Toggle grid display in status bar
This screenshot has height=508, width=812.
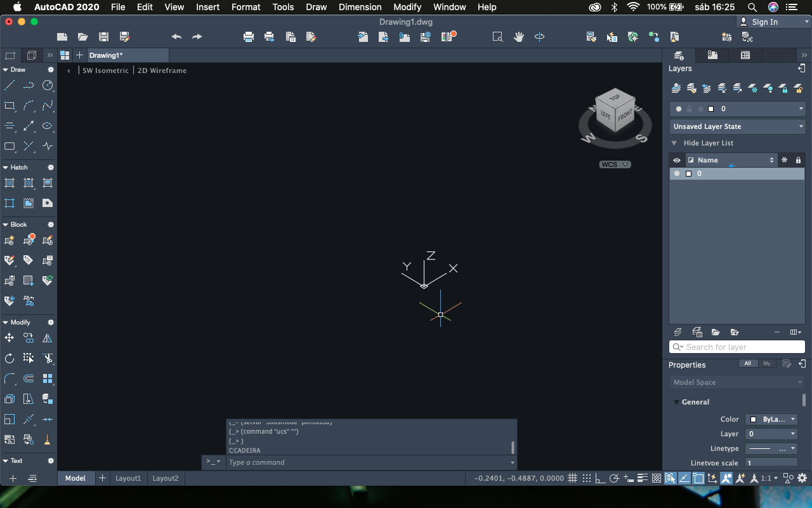click(572, 478)
